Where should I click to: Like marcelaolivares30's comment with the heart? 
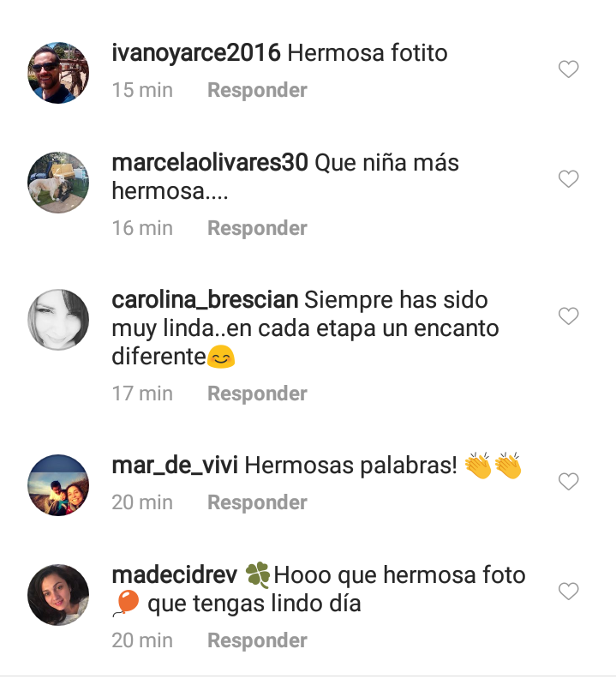[568, 179]
